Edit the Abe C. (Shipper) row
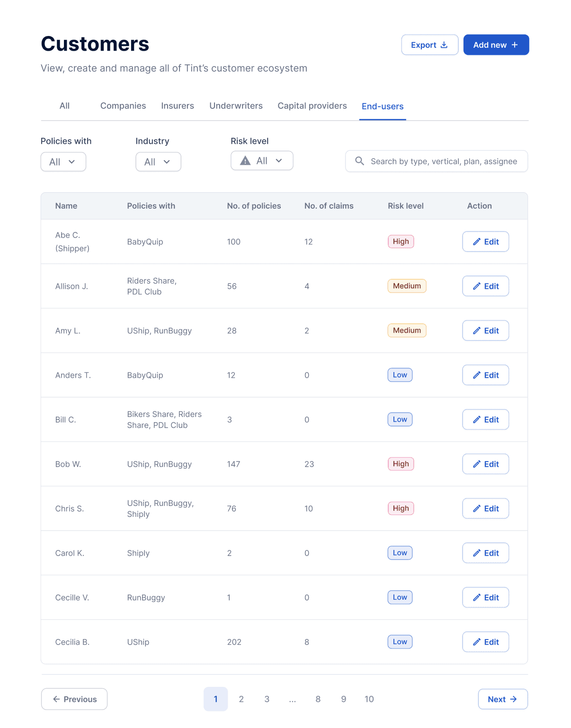The image size is (571, 728). click(x=485, y=241)
